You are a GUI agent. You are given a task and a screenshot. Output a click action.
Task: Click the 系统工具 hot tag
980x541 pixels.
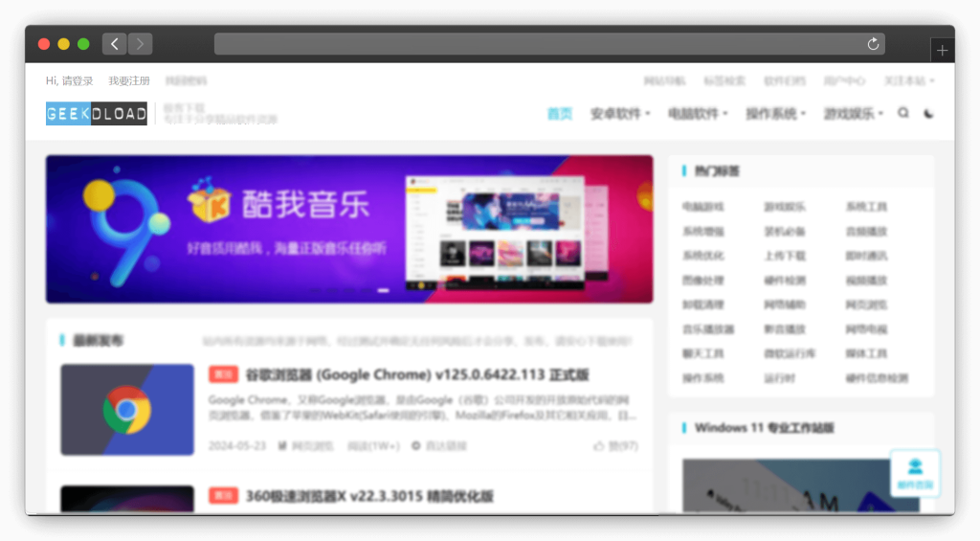866,207
